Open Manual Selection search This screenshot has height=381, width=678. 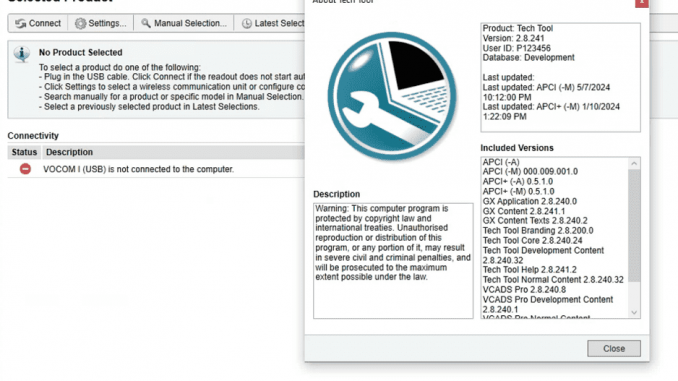[184, 23]
